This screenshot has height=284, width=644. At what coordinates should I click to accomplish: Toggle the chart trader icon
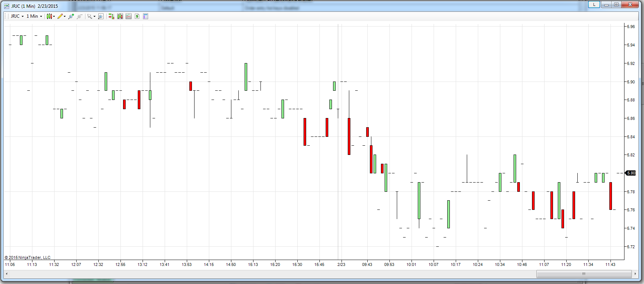click(111, 16)
